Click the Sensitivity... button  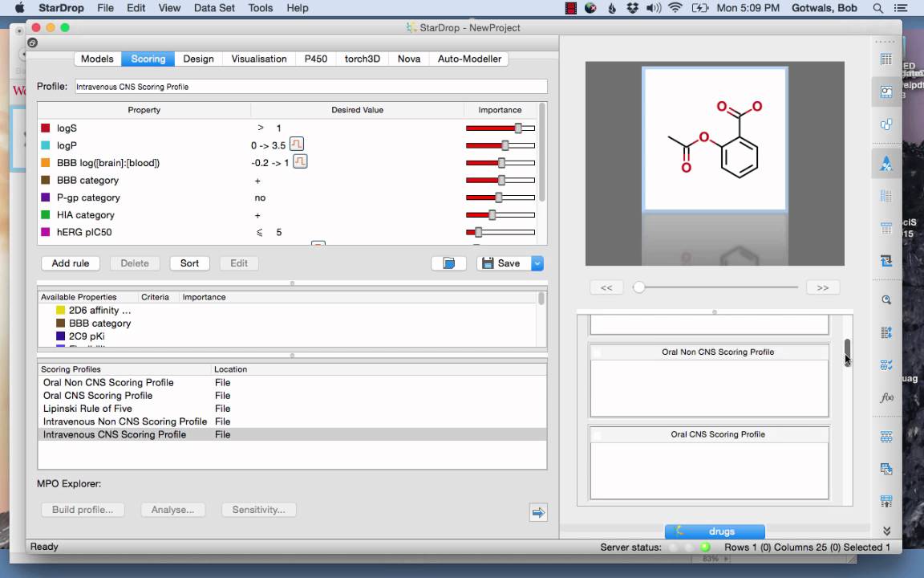(259, 510)
